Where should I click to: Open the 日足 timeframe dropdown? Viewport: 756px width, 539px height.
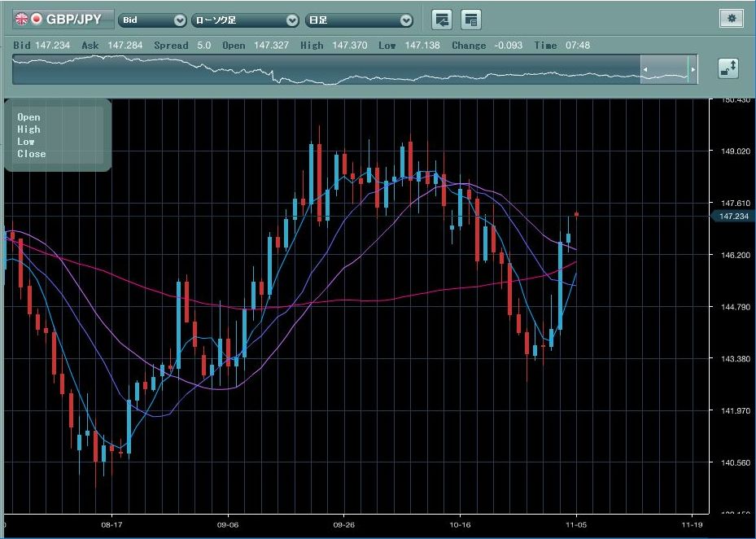tap(359, 20)
